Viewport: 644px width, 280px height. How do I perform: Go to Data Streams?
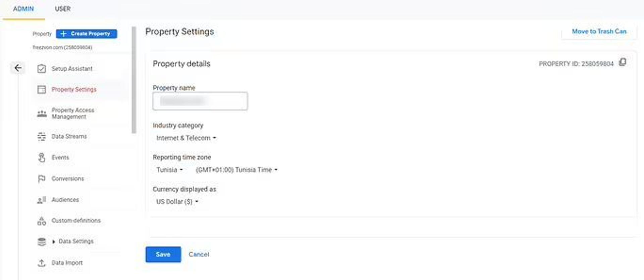(69, 137)
